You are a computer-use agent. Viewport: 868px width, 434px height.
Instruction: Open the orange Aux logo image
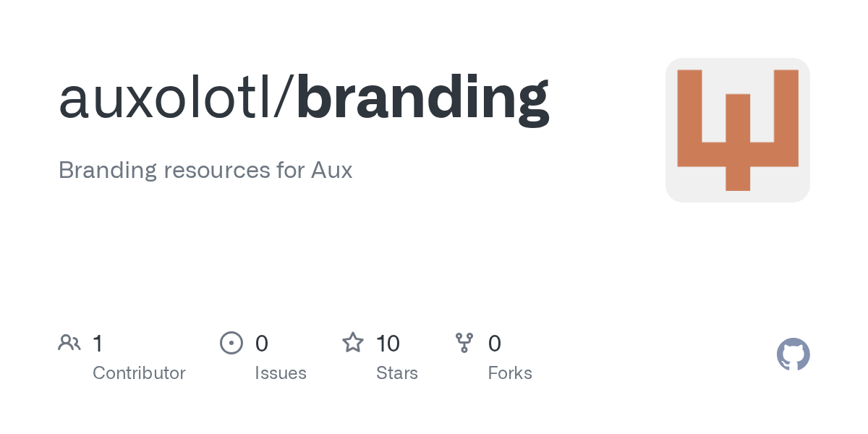click(x=737, y=130)
